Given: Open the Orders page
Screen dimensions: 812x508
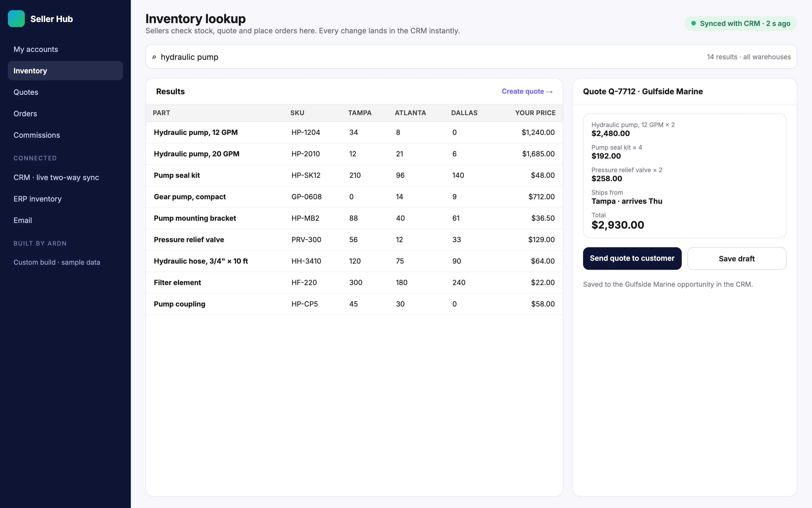Looking at the screenshot, I should click(65, 113).
